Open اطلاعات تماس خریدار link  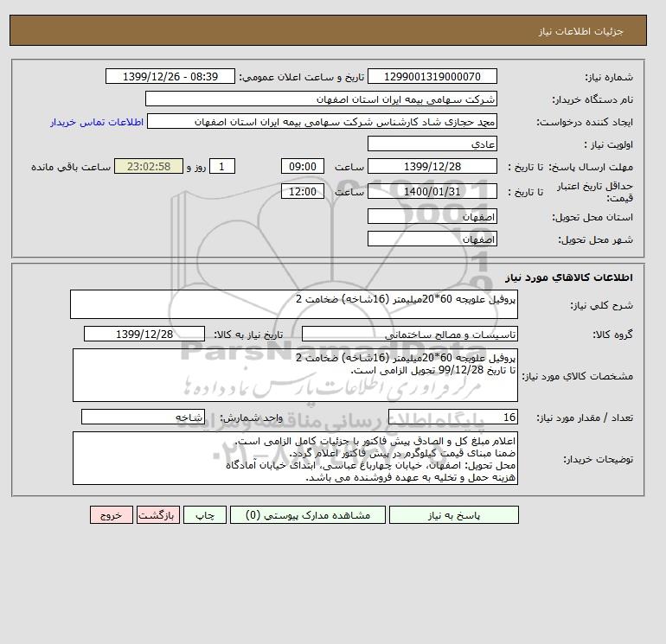(97, 122)
